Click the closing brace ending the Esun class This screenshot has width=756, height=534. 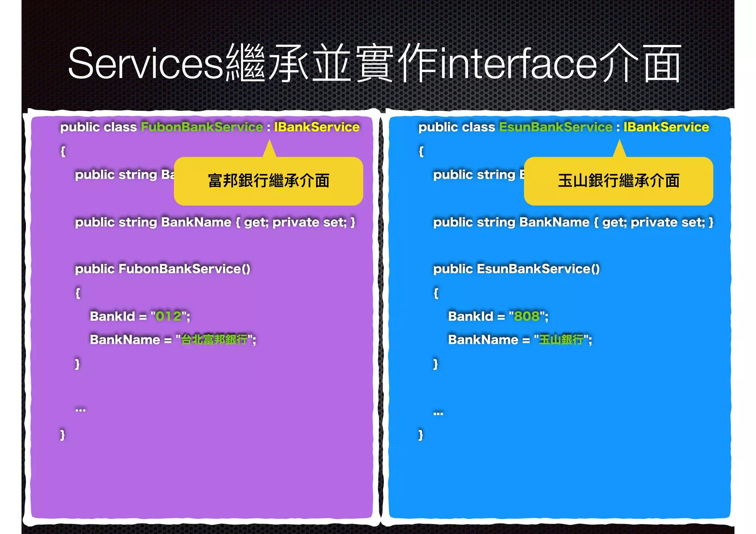[420, 434]
